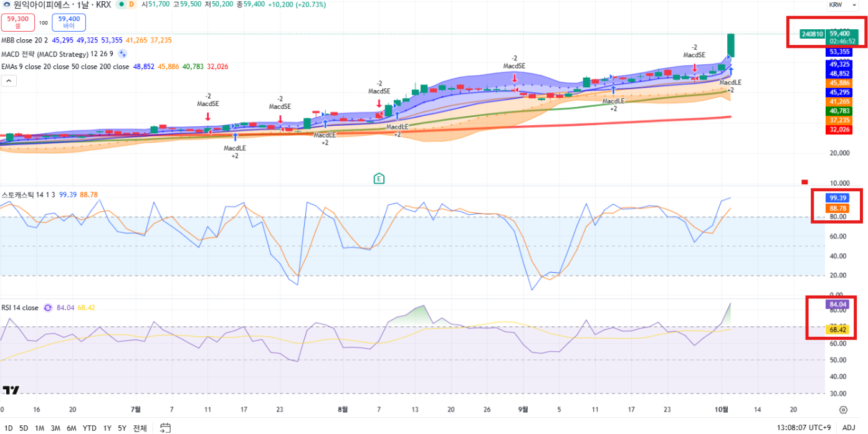868x434 pixels.
Task: Click the 8월 label on time axis
Action: point(343,409)
